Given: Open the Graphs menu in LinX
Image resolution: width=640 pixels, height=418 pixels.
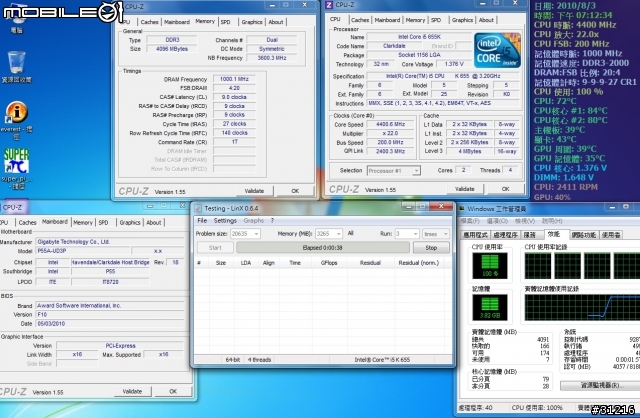Looking at the screenshot, I should pyautogui.click(x=253, y=220).
